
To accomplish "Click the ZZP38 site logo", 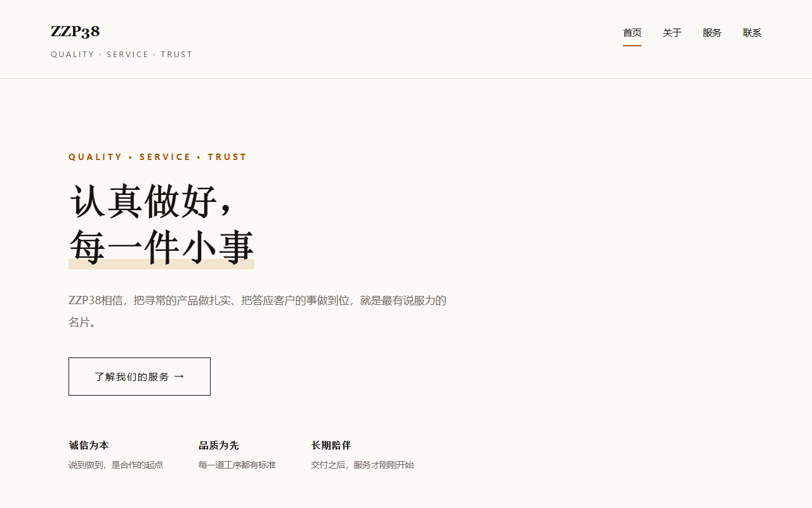I will click(75, 32).
